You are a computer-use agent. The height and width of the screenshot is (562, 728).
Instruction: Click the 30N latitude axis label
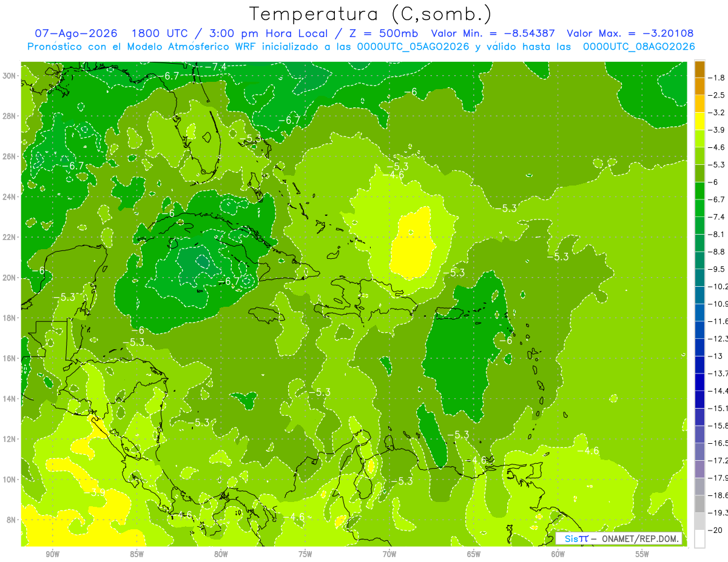pyautogui.click(x=10, y=76)
